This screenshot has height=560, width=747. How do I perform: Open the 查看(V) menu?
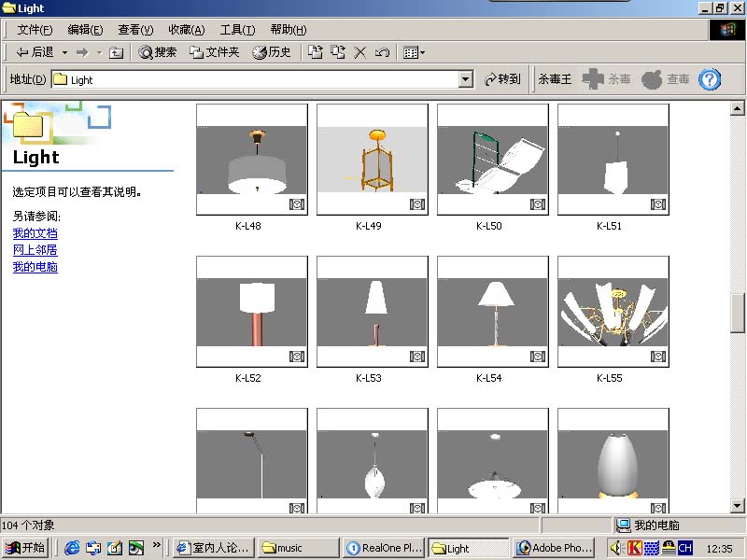click(135, 30)
